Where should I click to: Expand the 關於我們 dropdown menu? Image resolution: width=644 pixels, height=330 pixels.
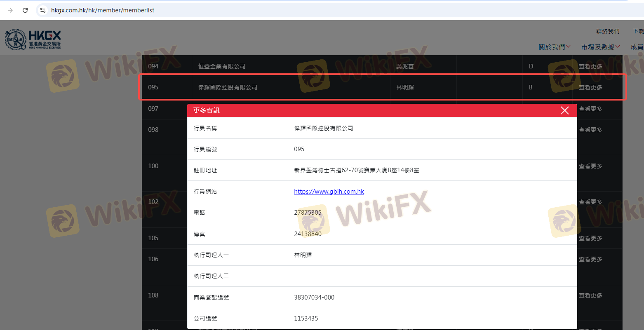(x=554, y=47)
